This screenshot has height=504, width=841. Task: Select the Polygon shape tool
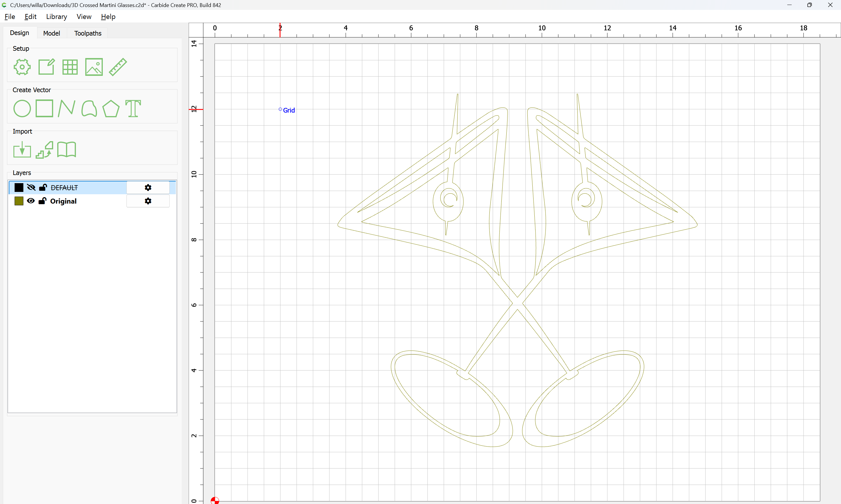pyautogui.click(x=111, y=109)
